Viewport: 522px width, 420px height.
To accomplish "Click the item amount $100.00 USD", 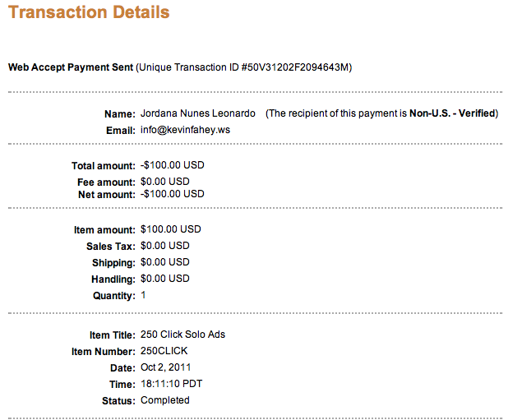I will 171,229.
